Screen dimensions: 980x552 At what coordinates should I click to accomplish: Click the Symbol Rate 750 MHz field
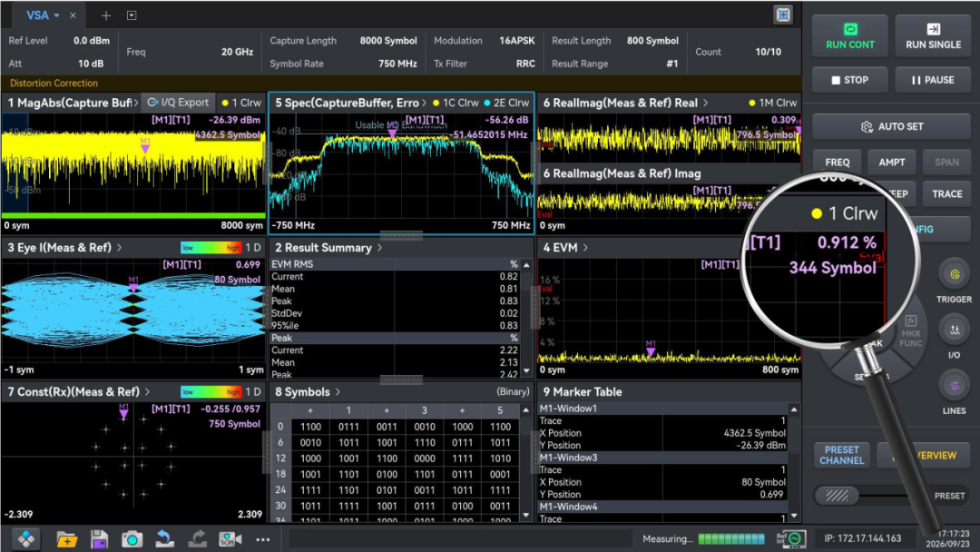pyautogui.click(x=343, y=64)
